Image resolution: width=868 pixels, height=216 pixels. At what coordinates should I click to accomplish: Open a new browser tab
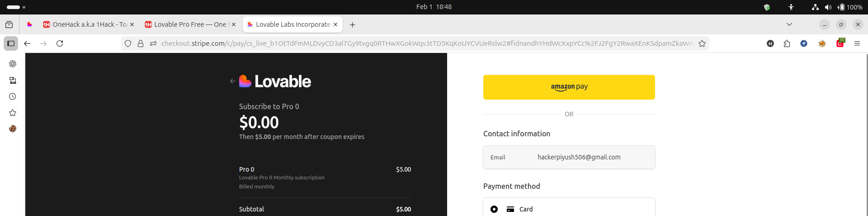click(353, 24)
